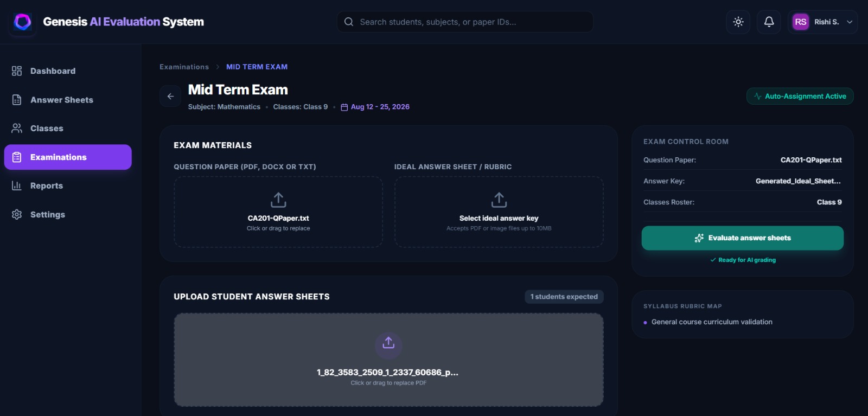Click the search magnifier icon
Viewport: 868px width, 416px height.
point(349,22)
